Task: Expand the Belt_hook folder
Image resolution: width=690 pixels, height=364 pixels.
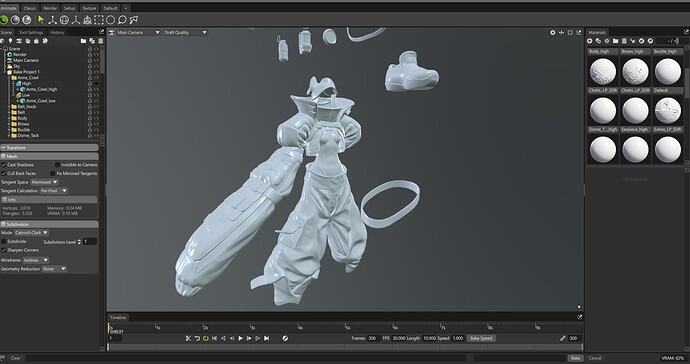Action: 9,107
